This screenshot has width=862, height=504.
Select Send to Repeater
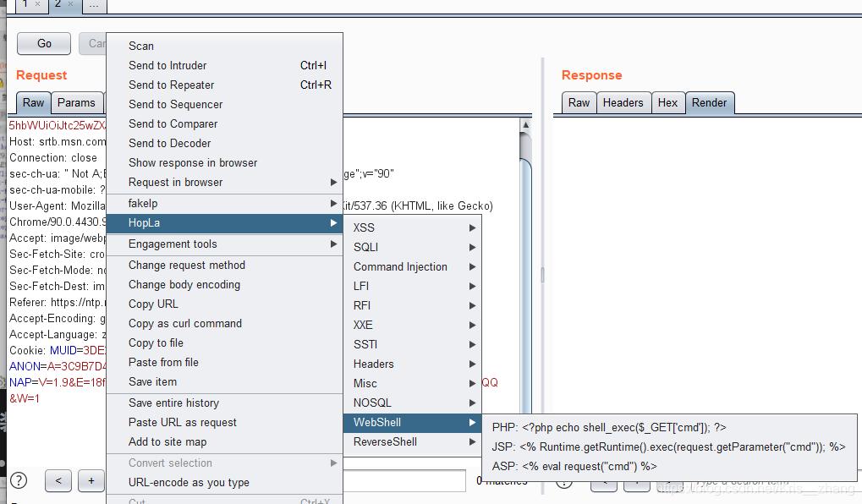[x=224, y=85]
